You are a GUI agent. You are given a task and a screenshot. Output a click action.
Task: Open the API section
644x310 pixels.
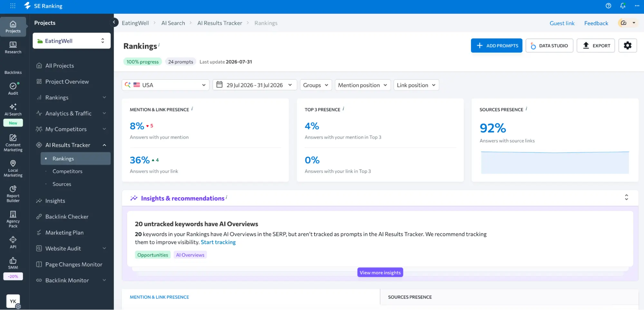click(13, 243)
